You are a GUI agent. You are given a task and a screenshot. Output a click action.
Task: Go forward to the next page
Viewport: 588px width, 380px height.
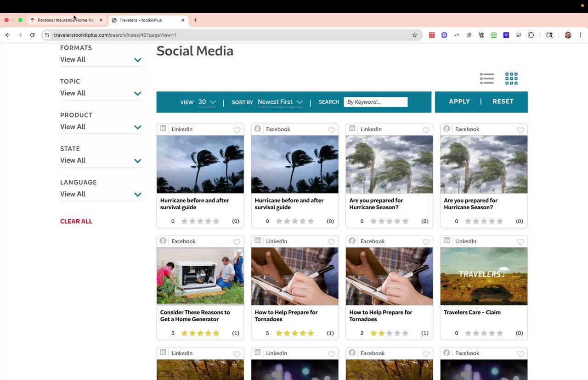(x=20, y=35)
